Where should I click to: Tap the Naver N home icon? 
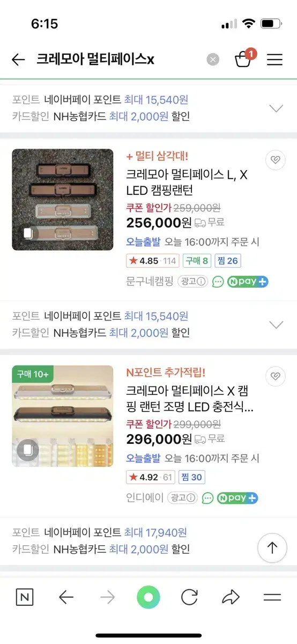(25, 597)
